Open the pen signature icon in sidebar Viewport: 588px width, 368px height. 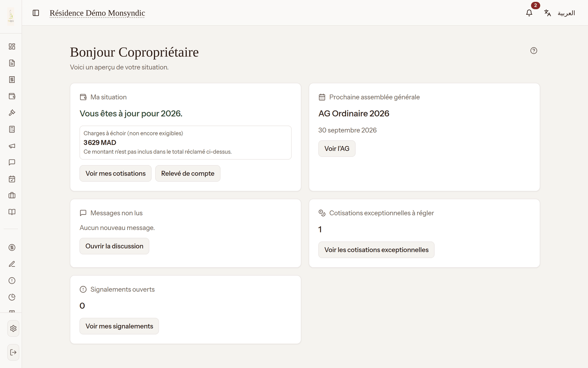[x=12, y=264]
